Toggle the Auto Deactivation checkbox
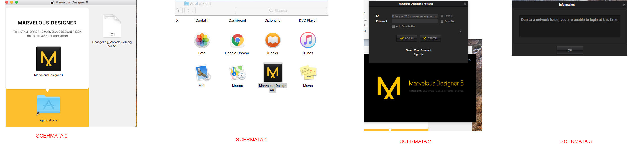This screenshot has height=146, width=644. (393, 26)
